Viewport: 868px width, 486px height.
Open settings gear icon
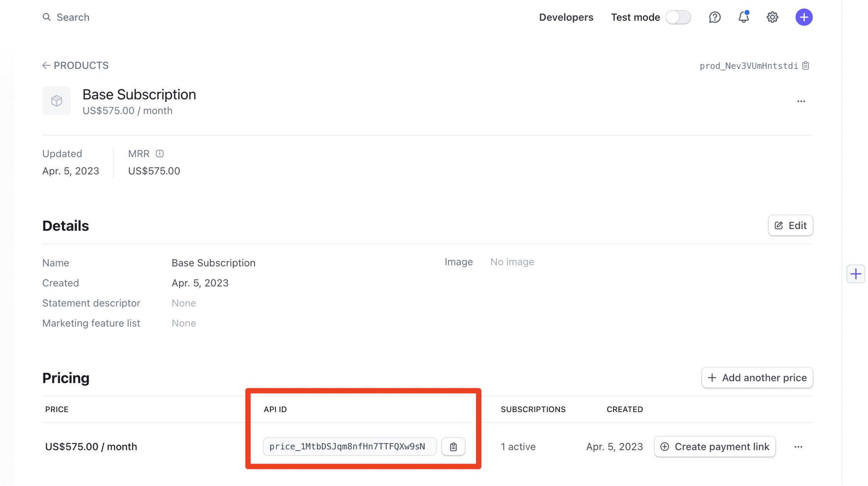point(772,17)
